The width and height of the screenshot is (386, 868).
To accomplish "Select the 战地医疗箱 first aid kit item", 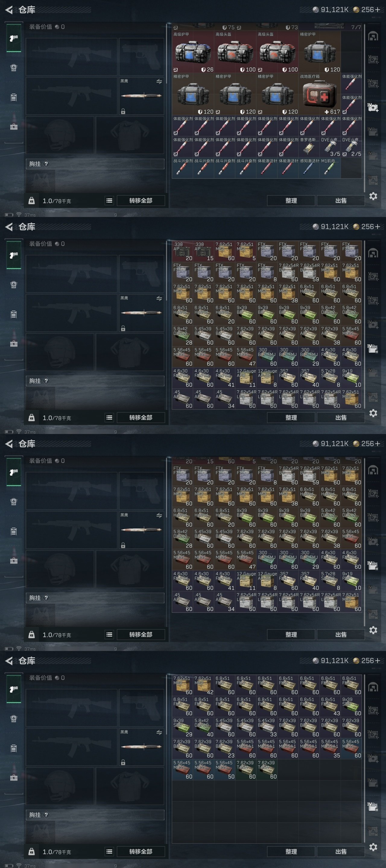I will click(319, 94).
